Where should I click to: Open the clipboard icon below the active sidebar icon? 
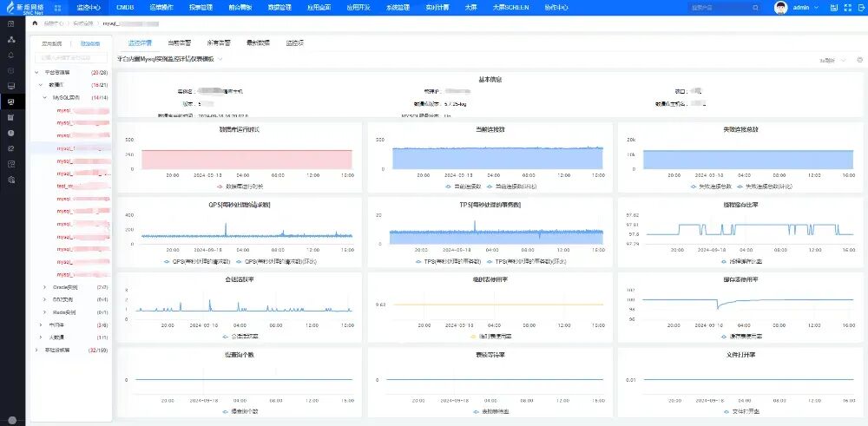coord(11,117)
